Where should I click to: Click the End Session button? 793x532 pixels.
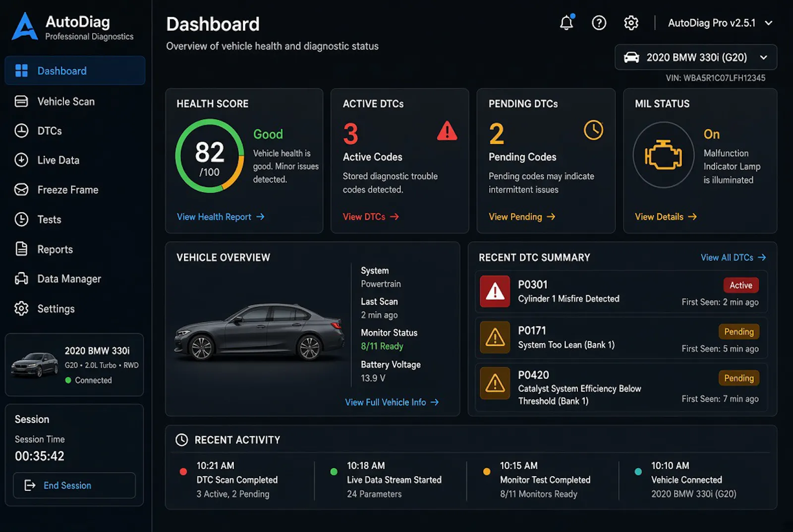74,485
